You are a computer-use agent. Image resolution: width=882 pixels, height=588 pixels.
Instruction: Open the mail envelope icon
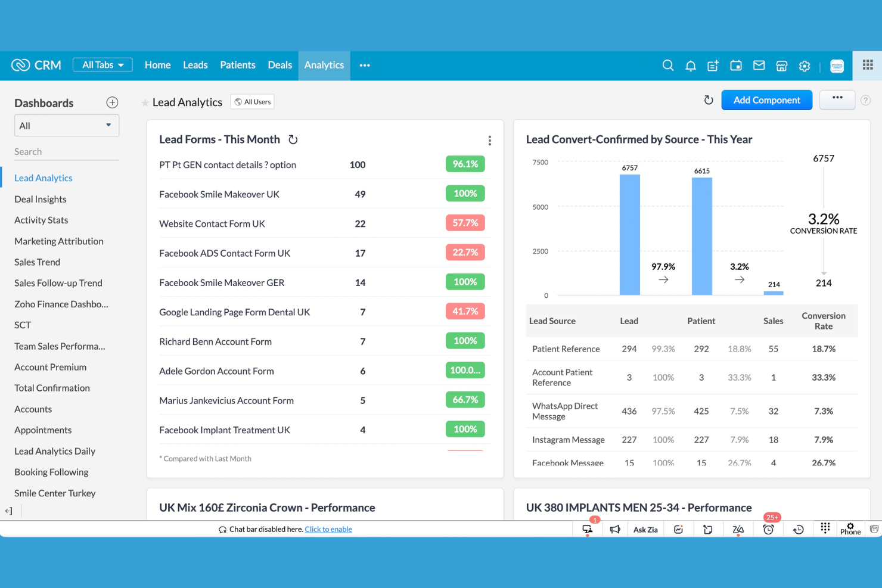(x=759, y=66)
